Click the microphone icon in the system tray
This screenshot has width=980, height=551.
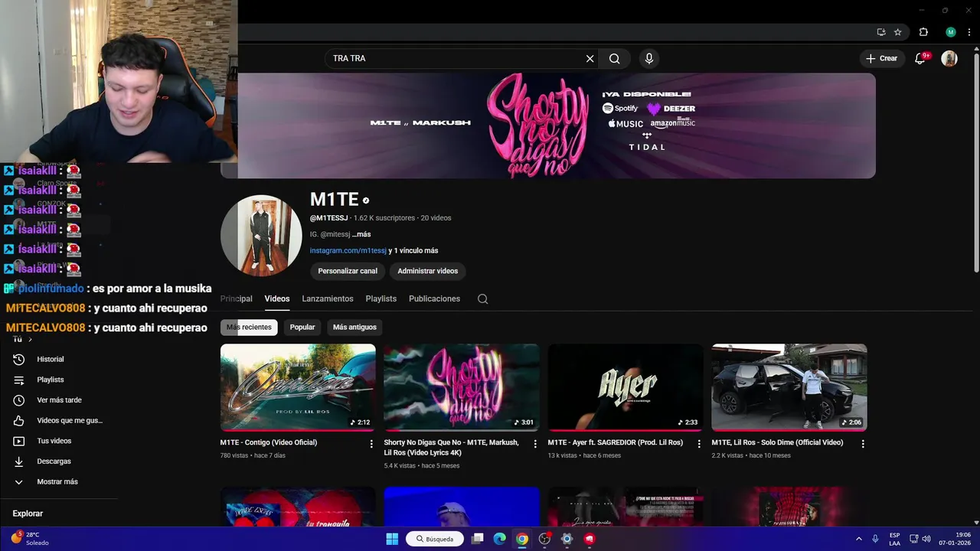[875, 539]
